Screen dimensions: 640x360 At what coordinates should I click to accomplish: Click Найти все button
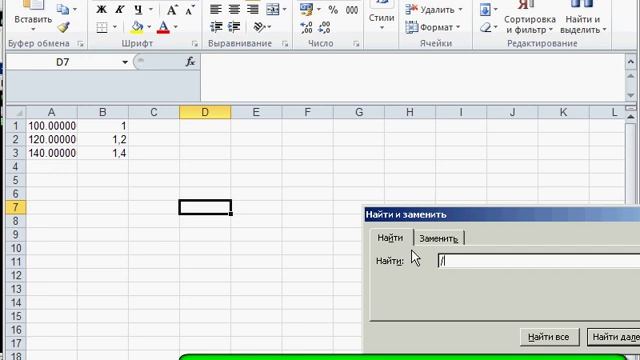point(549,337)
